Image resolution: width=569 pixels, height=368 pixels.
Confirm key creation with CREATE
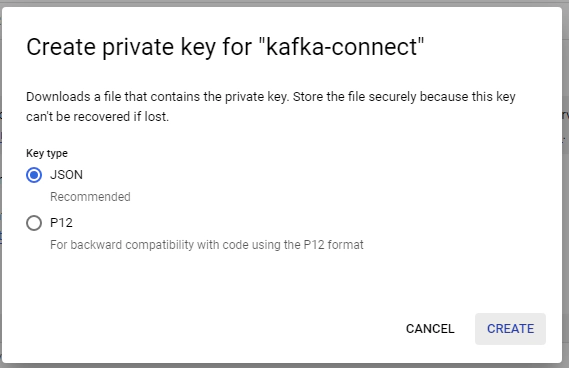point(510,329)
